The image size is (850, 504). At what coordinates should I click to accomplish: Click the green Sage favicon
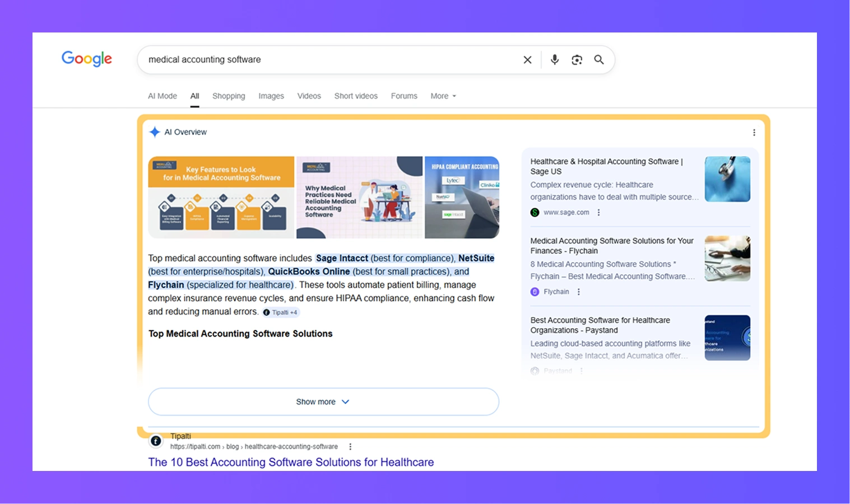click(535, 213)
